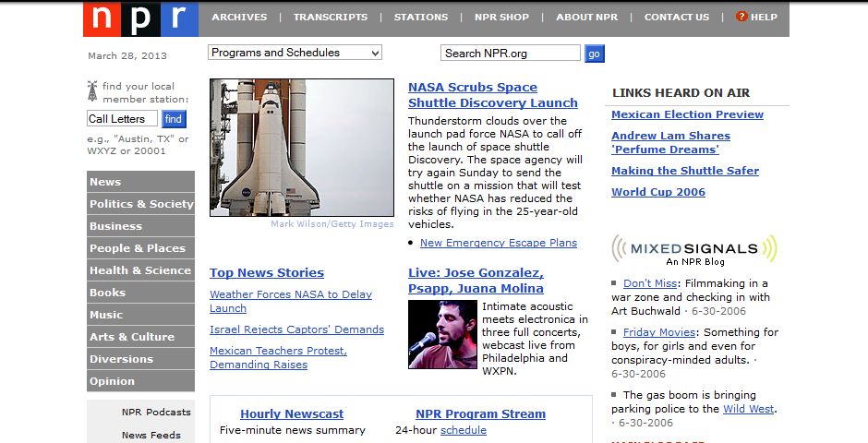Click the radio tower station finder icon
This screenshot has width=868, height=443.
click(x=92, y=91)
